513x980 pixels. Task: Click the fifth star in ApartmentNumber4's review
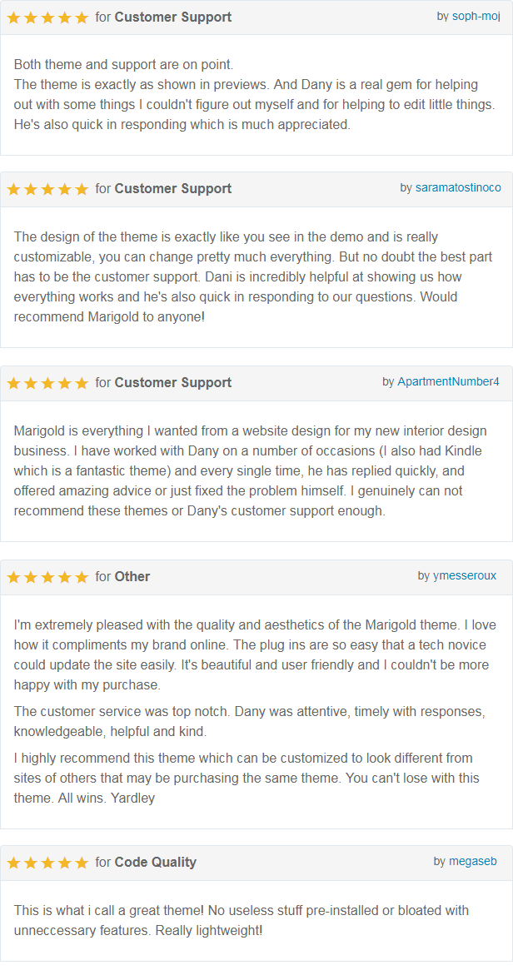[x=82, y=383]
